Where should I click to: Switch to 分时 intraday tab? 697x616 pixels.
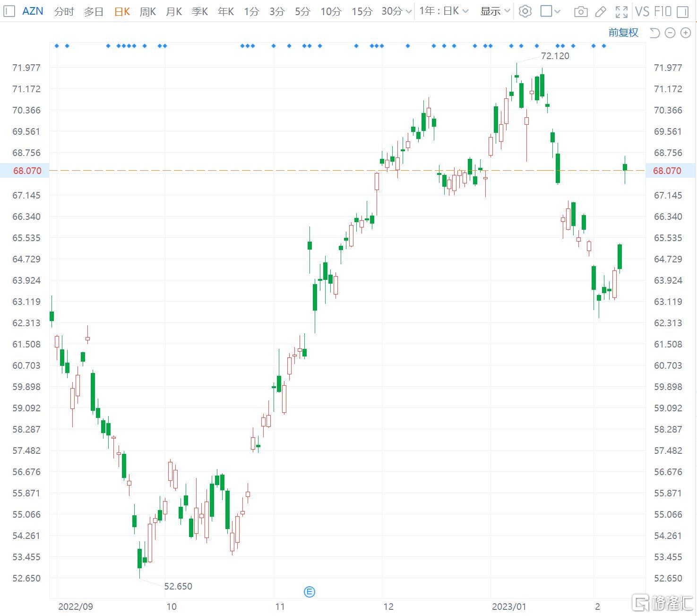click(64, 11)
